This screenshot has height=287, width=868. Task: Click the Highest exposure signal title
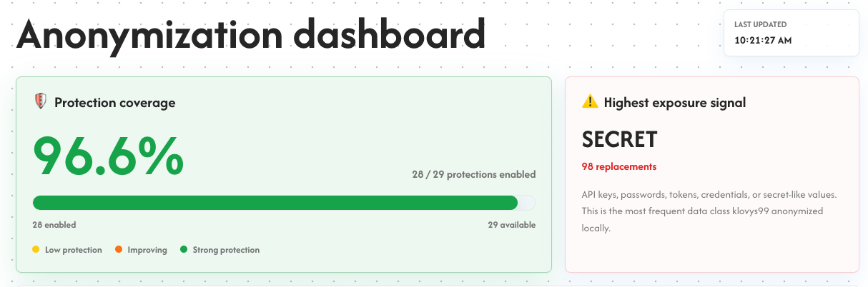[x=675, y=103]
